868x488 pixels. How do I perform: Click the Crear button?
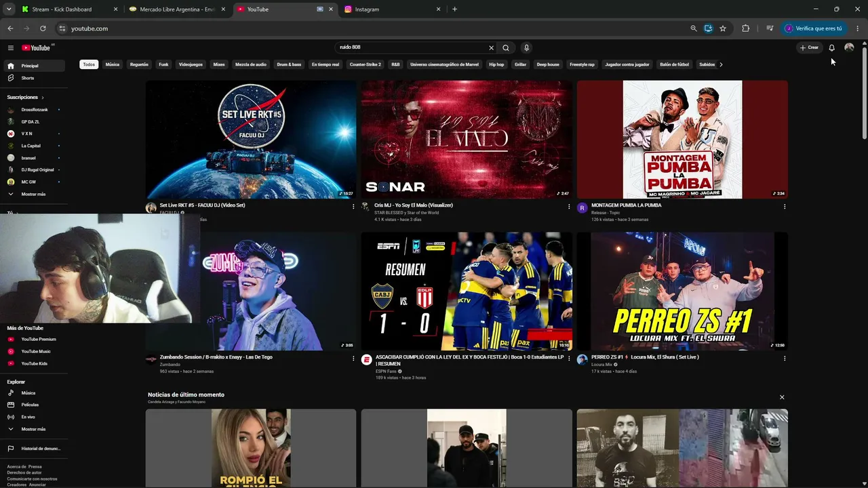809,47
